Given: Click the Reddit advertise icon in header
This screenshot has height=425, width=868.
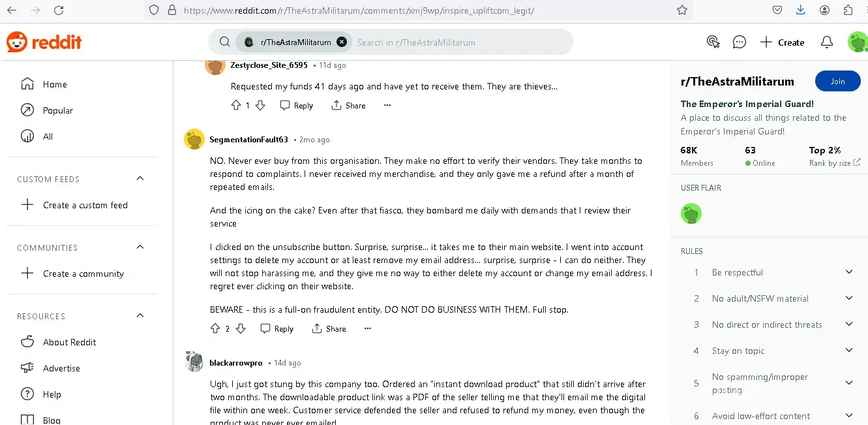Looking at the screenshot, I should pyautogui.click(x=713, y=42).
